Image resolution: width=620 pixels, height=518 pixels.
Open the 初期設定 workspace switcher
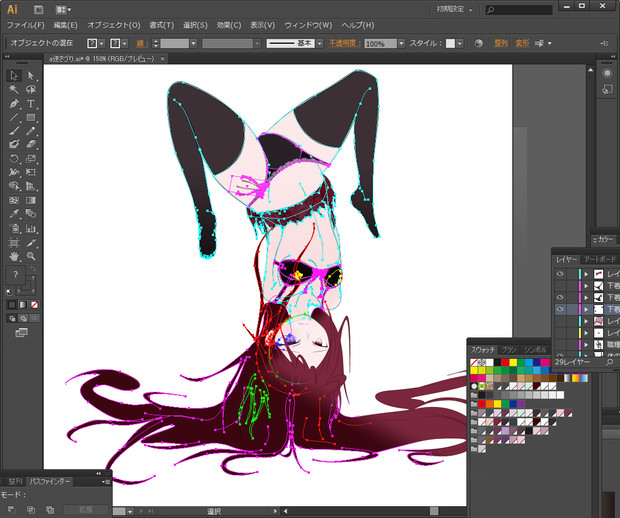454,9
